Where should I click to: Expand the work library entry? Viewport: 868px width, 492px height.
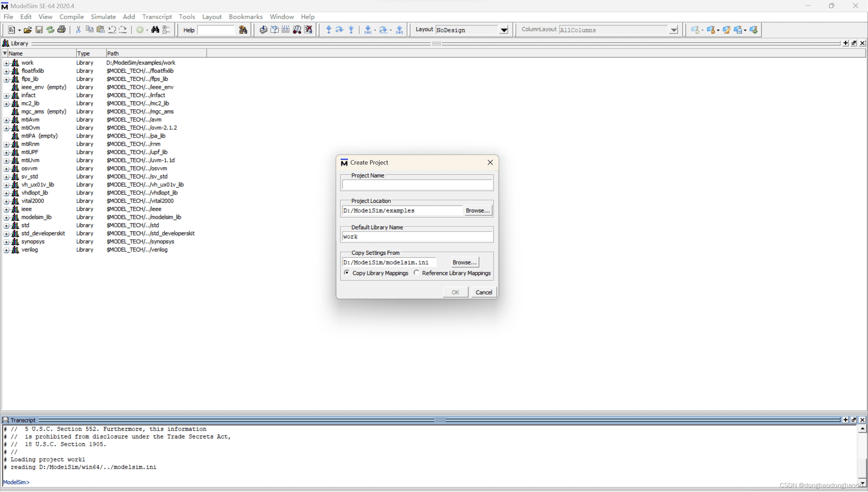point(6,63)
